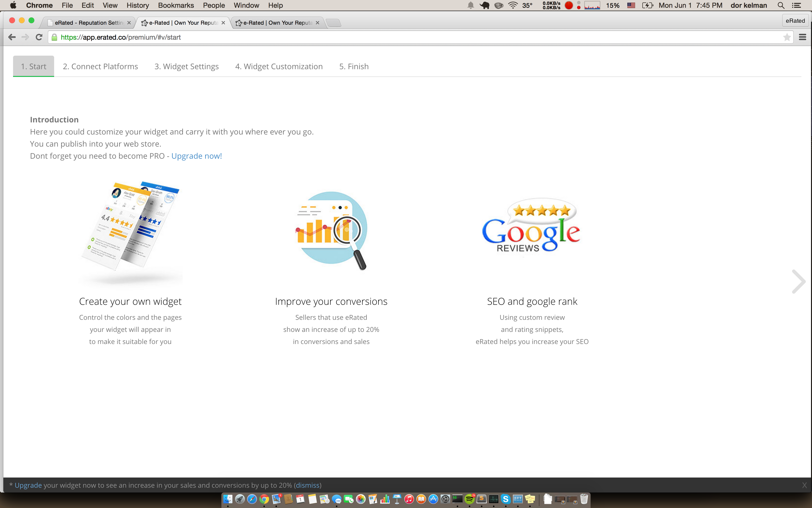Screen dimensions: 812x508
Task: Click dismiss link in bottom banner
Action: (x=307, y=485)
